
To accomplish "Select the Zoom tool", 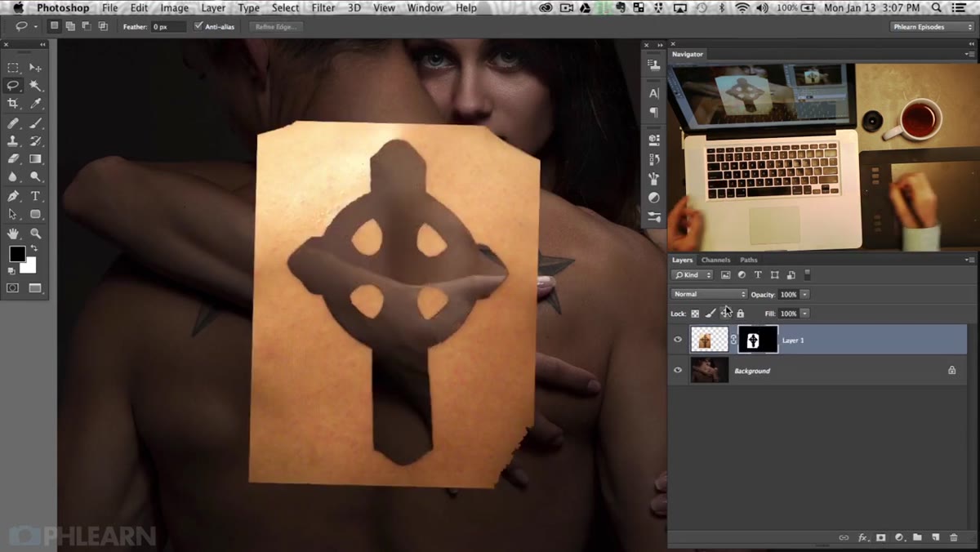I will (35, 234).
